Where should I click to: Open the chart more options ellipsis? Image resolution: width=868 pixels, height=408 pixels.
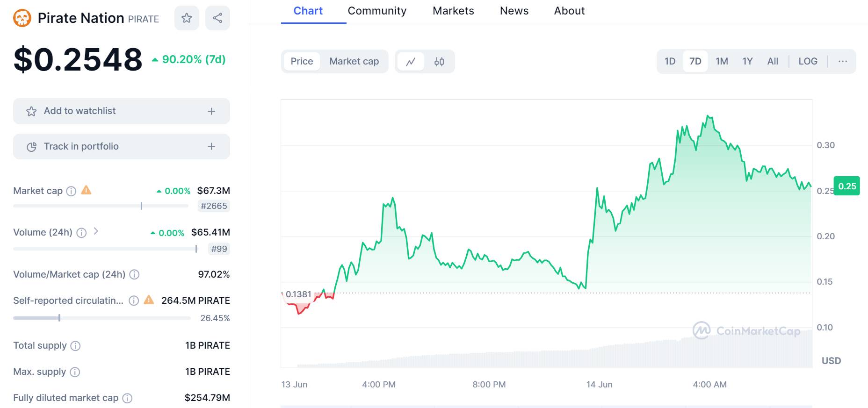(x=843, y=61)
